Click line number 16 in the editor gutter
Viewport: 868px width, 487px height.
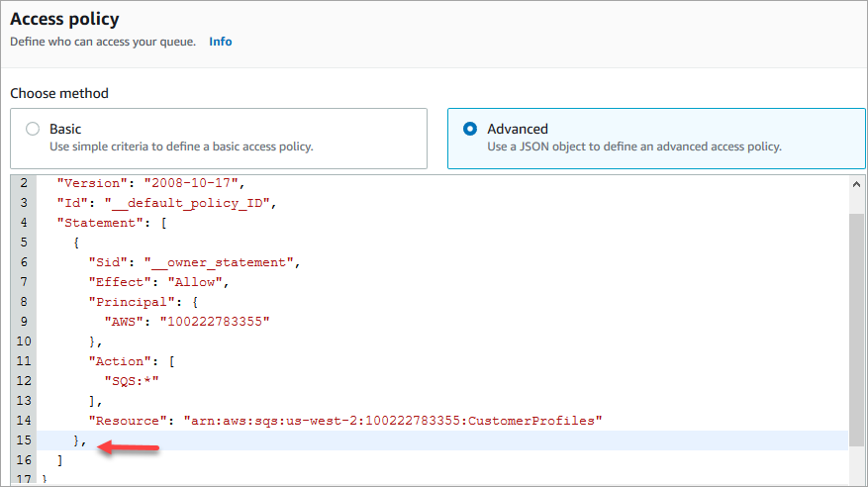24,460
